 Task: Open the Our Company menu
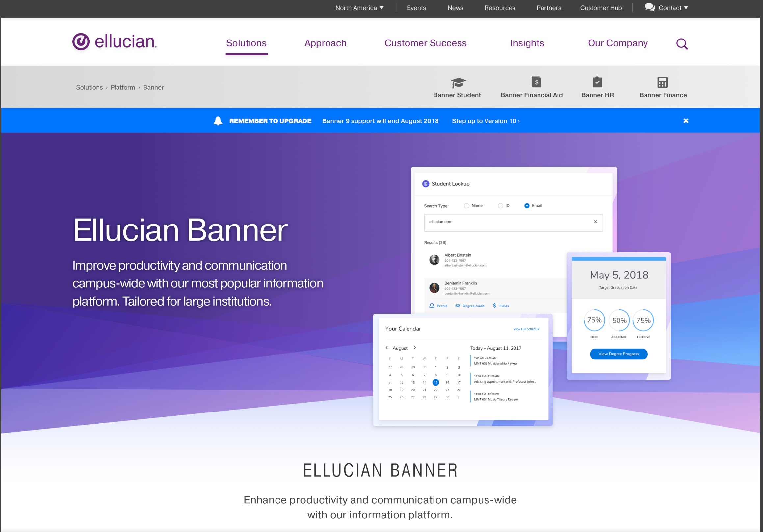[618, 43]
